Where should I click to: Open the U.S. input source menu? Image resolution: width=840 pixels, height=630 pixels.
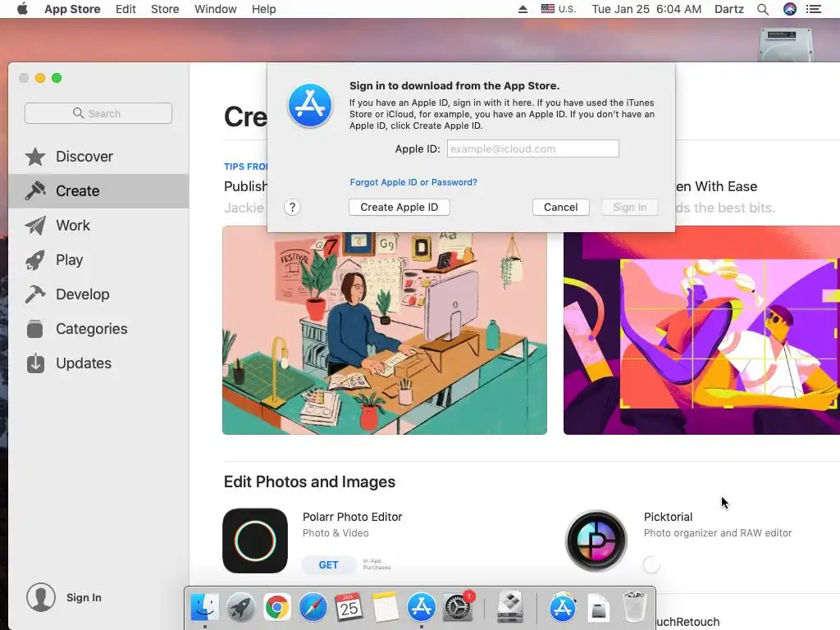[x=559, y=9]
